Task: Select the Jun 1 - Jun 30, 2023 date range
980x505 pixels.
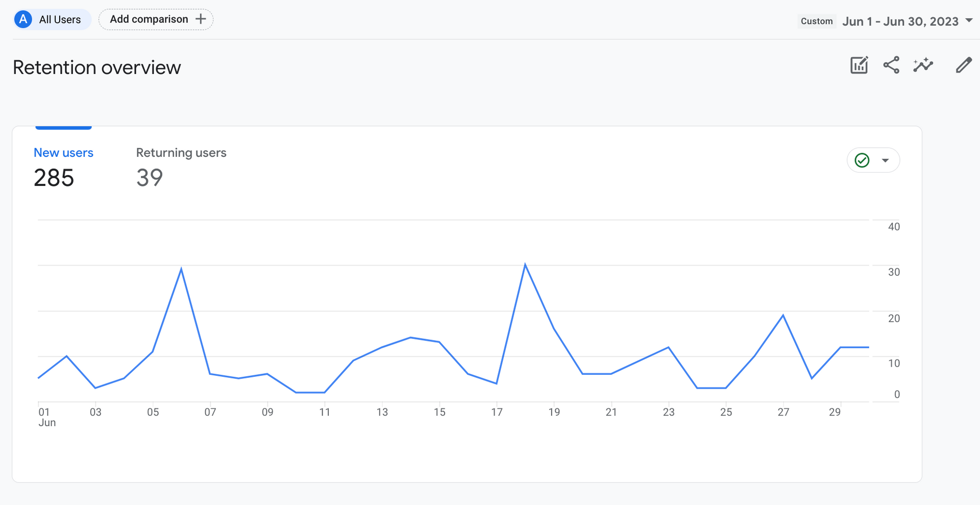Action: click(x=900, y=21)
